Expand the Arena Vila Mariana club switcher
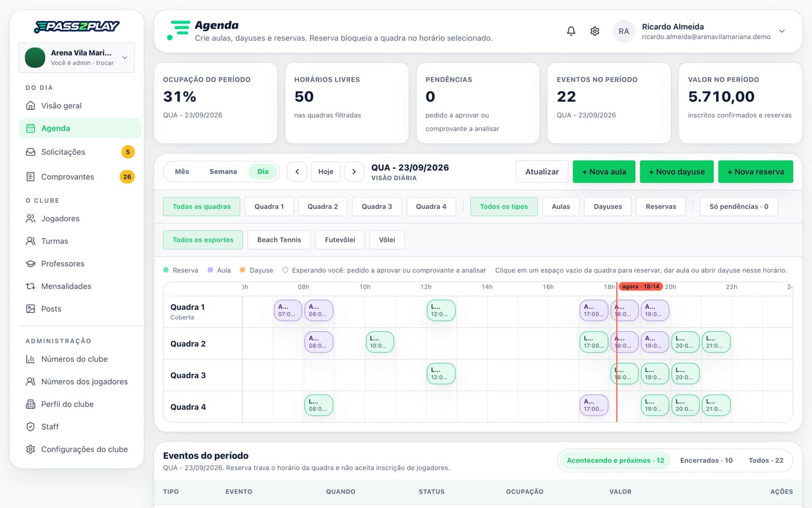 pyautogui.click(x=77, y=57)
